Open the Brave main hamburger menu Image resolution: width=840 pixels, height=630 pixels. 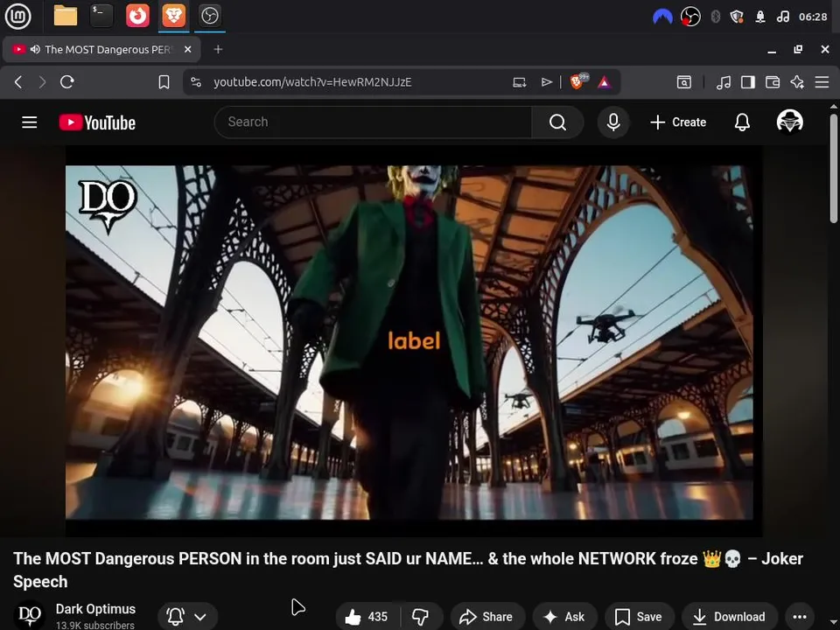(x=822, y=82)
